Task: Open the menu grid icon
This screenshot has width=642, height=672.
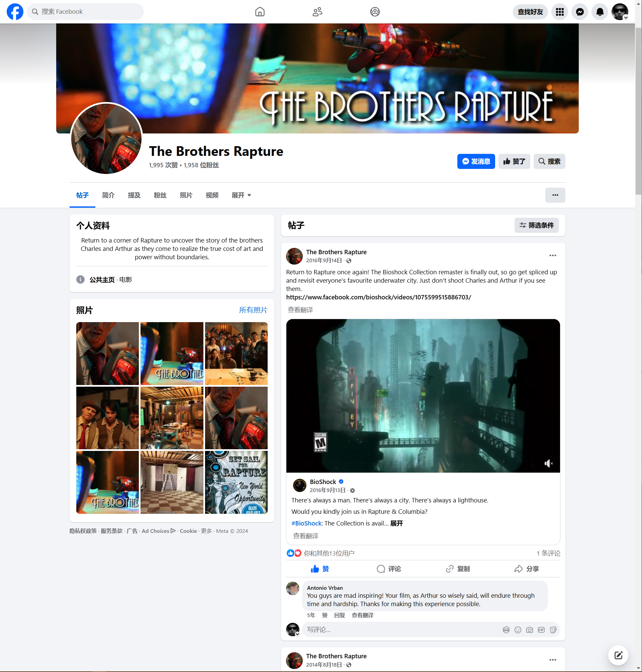Action: [x=559, y=12]
